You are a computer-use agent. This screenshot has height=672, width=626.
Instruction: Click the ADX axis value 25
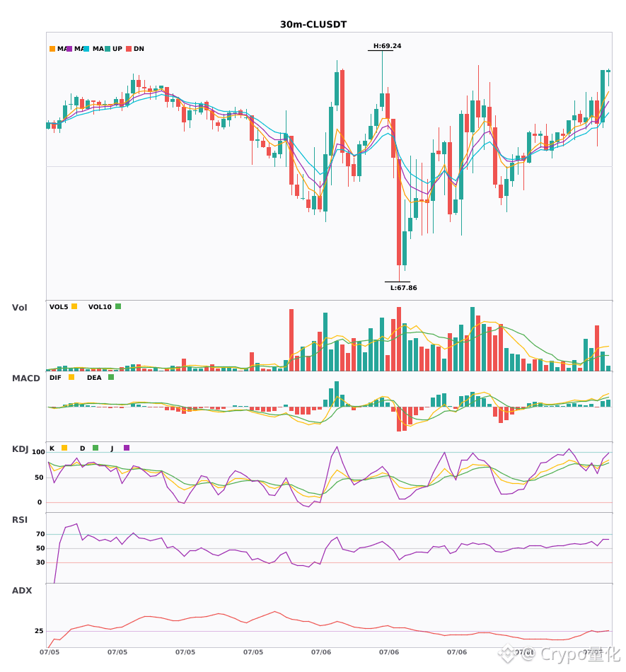(x=39, y=631)
